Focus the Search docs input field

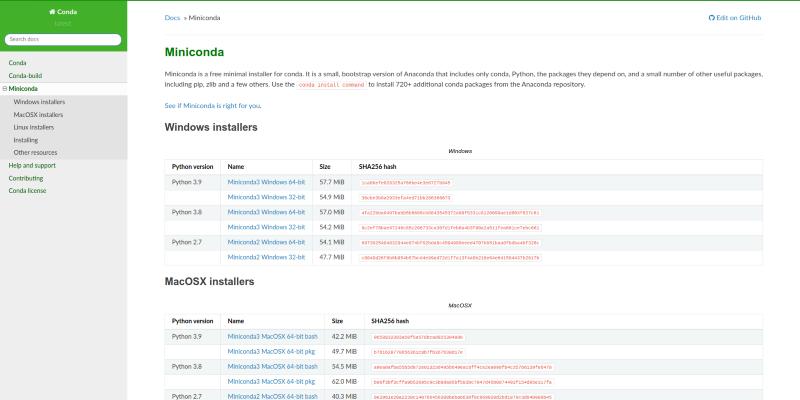(63, 39)
